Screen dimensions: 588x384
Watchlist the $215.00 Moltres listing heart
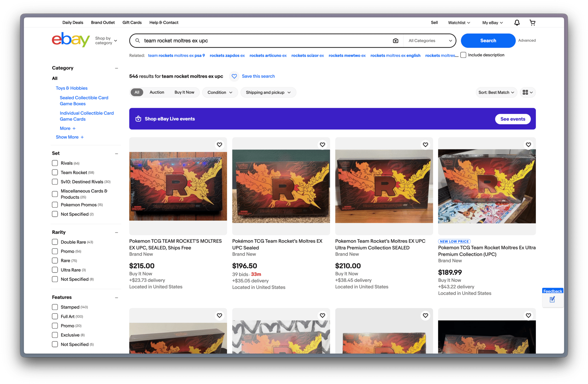coord(219,145)
